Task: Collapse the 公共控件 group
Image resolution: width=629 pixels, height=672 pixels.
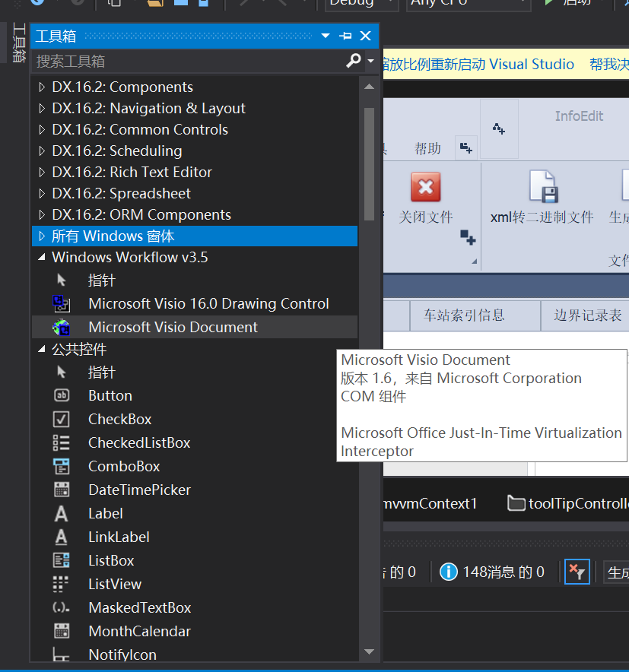Action: tap(42, 349)
